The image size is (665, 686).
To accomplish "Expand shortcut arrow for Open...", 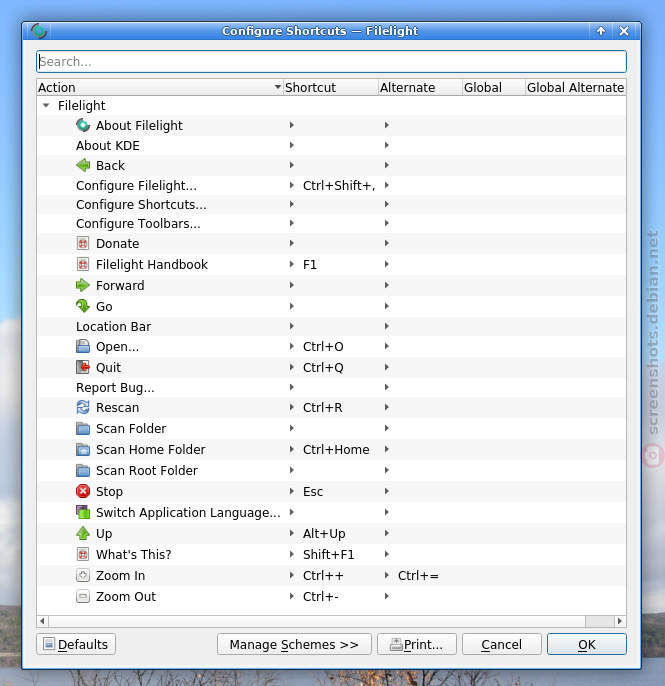I will coord(292,346).
